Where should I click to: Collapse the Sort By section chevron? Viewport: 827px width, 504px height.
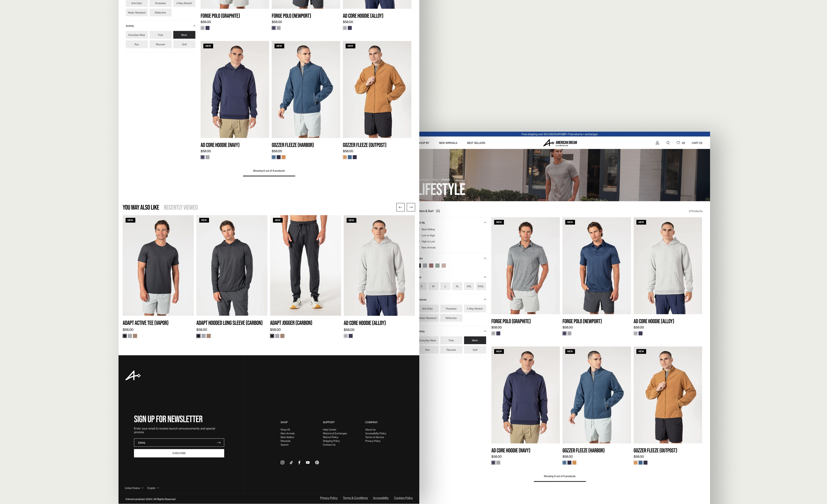tap(485, 222)
